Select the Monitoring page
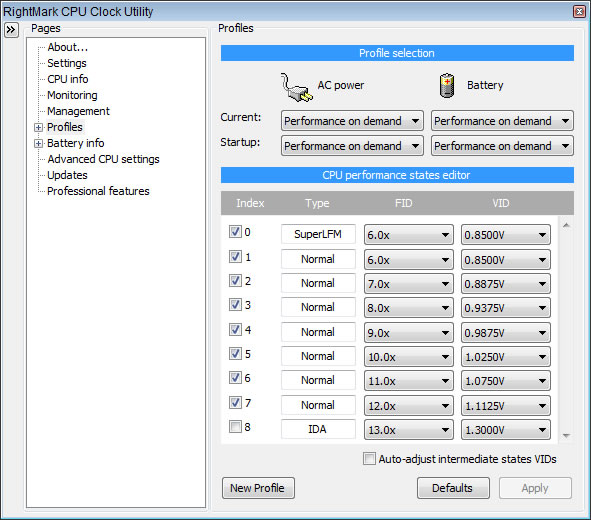 [x=72, y=95]
